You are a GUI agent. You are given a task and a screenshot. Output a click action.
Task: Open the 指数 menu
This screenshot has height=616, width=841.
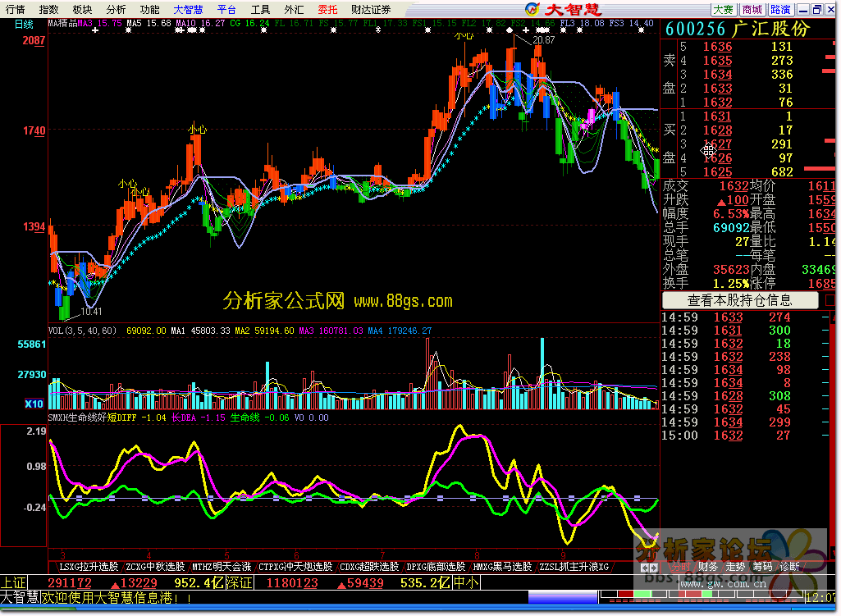48,9
